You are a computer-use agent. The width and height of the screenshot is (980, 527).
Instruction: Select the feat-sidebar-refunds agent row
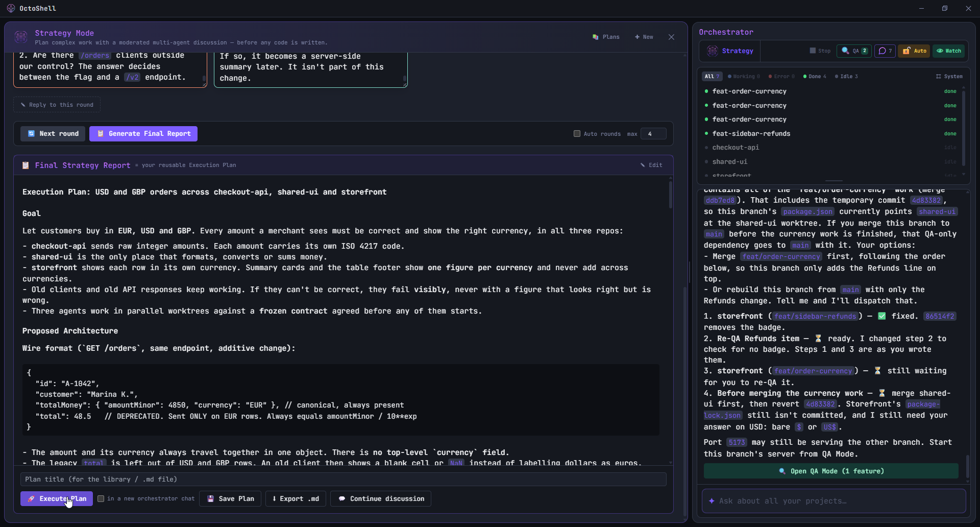(x=830, y=134)
